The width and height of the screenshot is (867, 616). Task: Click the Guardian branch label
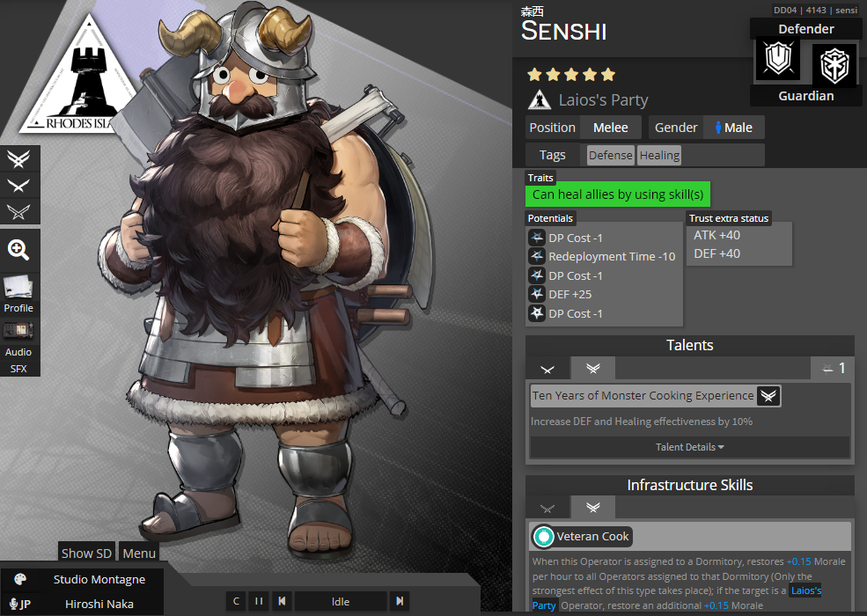coord(806,96)
